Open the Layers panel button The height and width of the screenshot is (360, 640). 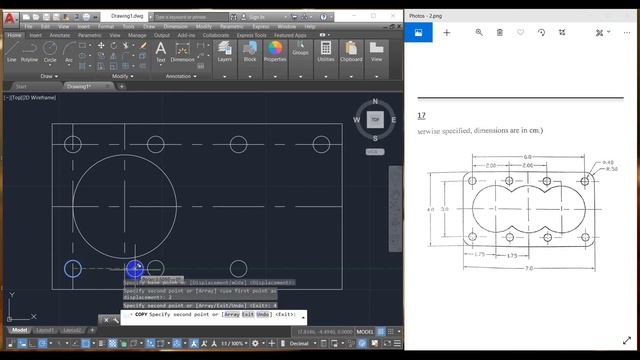point(224,51)
